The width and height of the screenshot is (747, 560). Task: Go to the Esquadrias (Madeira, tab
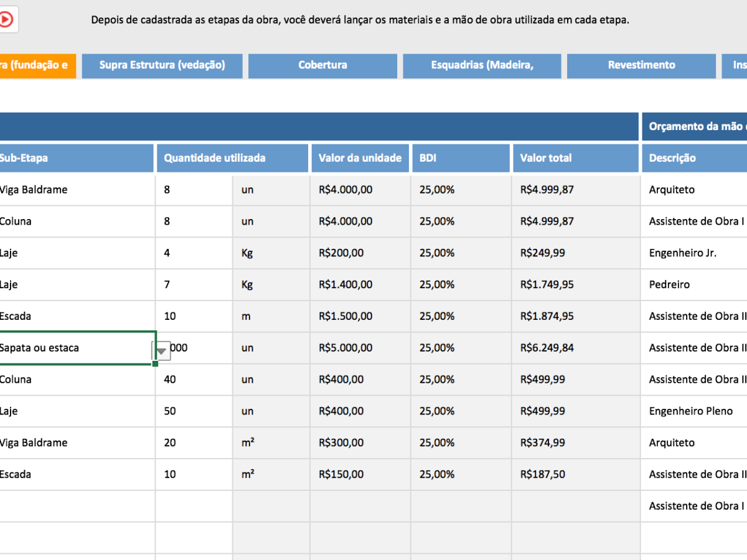tap(482, 65)
